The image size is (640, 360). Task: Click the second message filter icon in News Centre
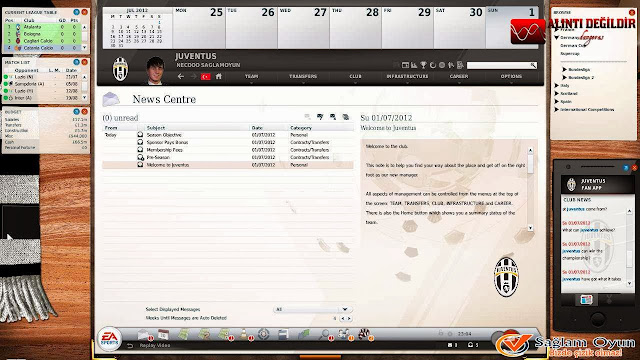[320, 117]
